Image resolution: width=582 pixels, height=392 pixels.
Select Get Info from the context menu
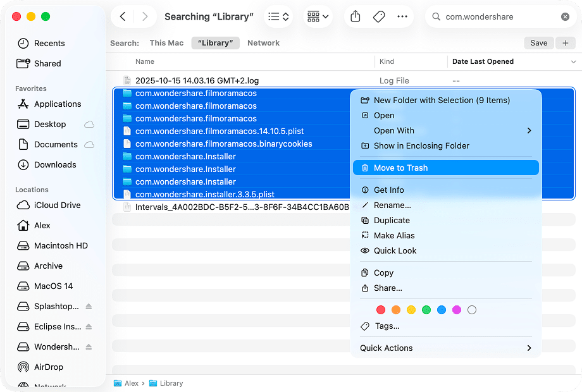click(x=388, y=189)
